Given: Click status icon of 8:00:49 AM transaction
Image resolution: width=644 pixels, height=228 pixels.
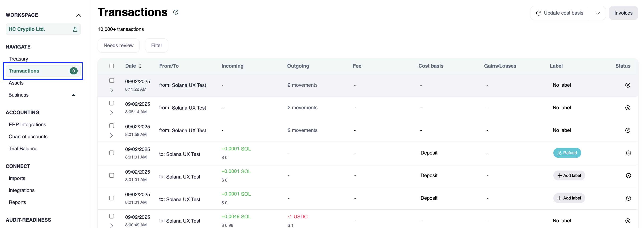Looking at the screenshot, I should [x=627, y=220].
